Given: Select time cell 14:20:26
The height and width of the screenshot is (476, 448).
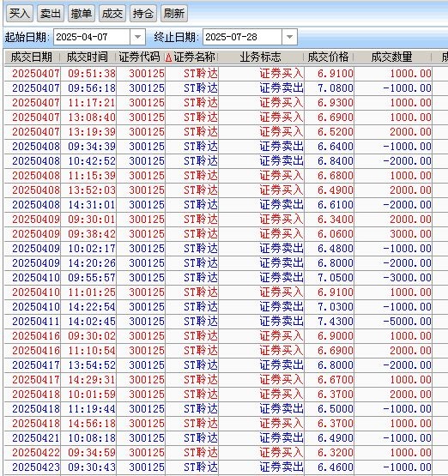Looking at the screenshot, I should tap(92, 263).
